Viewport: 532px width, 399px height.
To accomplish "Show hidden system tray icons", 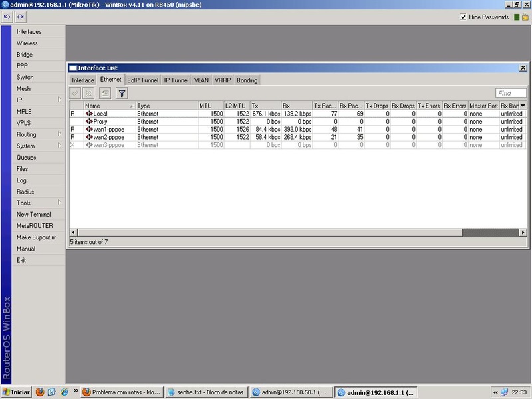I will (x=495, y=392).
